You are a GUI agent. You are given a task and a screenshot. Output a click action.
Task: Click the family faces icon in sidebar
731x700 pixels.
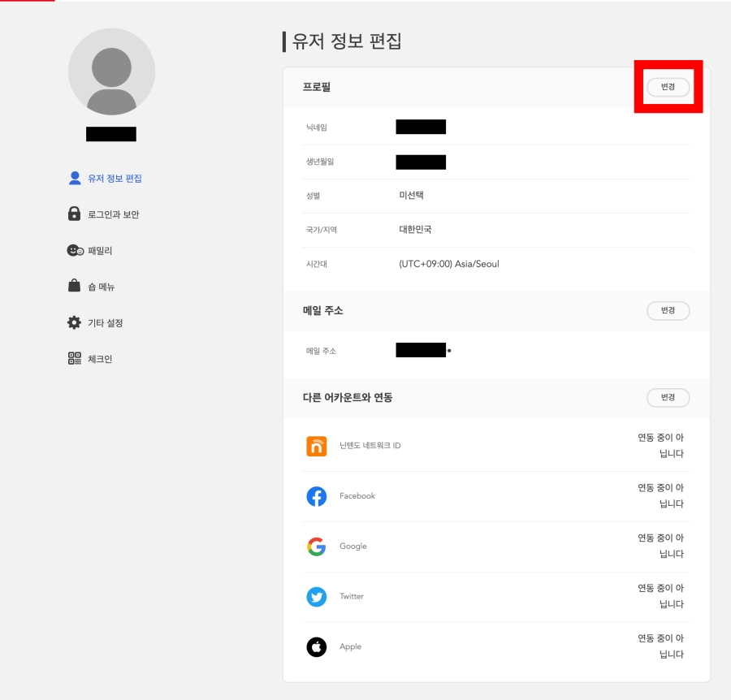click(75, 250)
